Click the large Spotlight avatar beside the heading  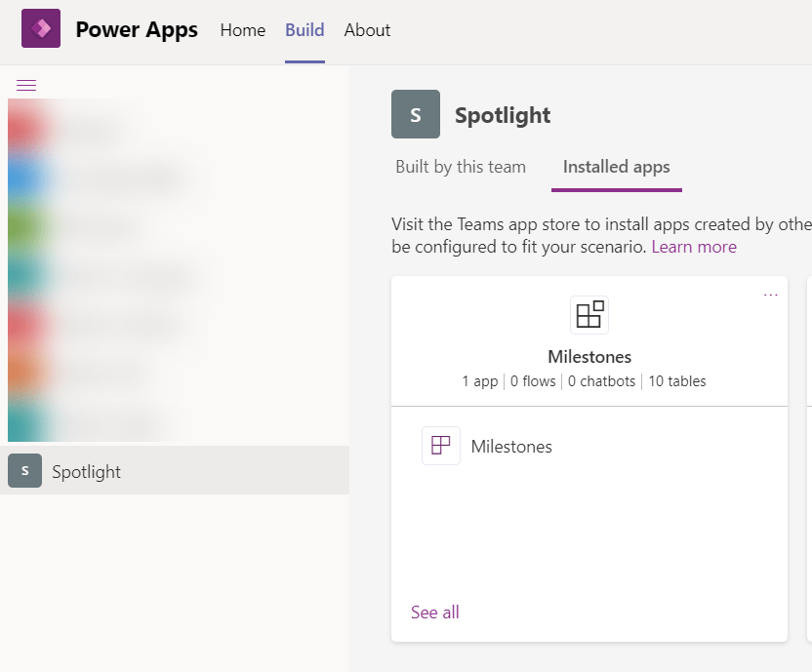pos(415,114)
